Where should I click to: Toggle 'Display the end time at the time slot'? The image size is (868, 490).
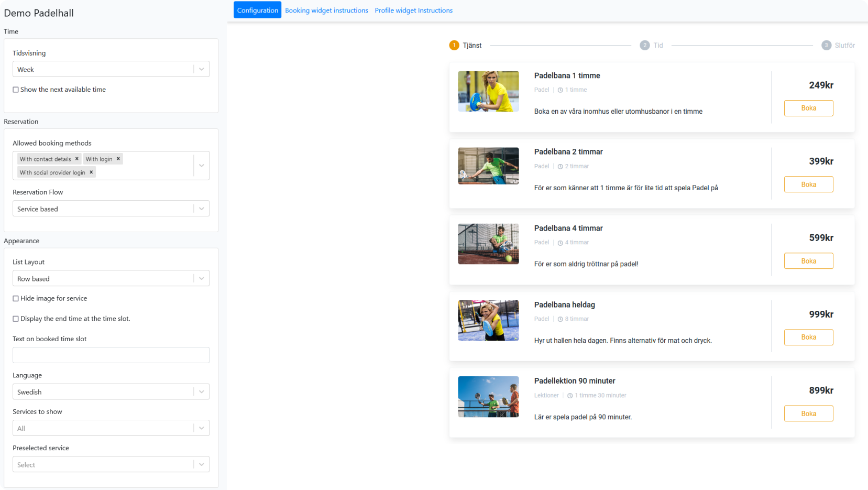pyautogui.click(x=16, y=319)
